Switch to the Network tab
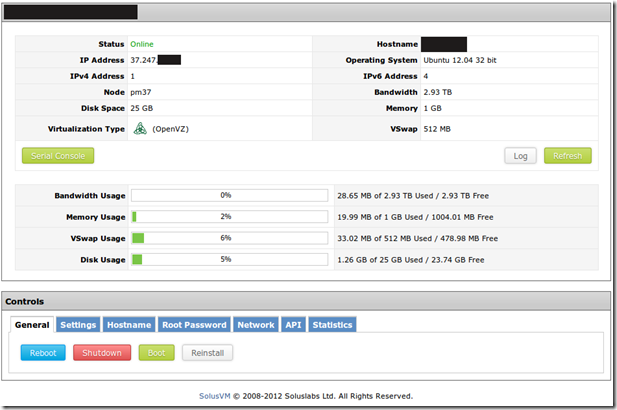The image size is (617, 410). click(x=256, y=325)
